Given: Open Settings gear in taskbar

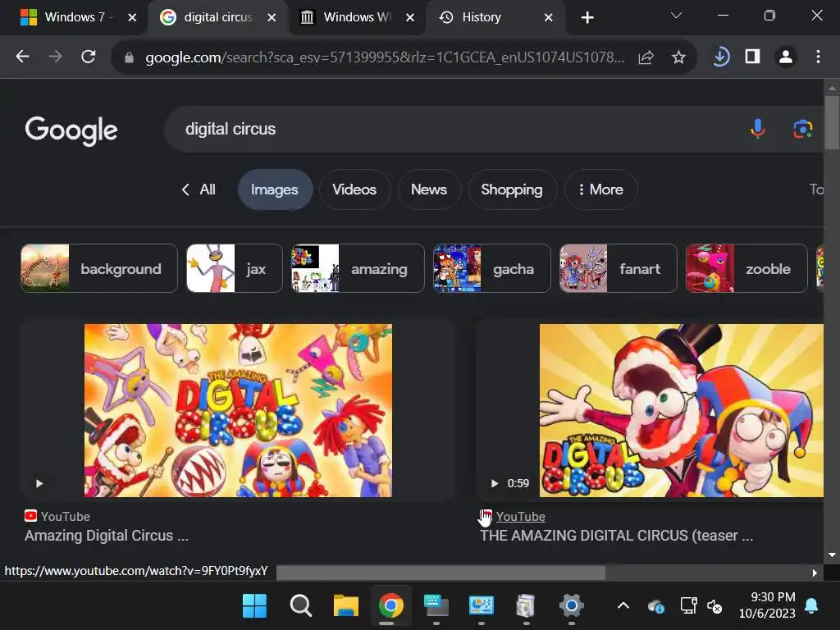Looking at the screenshot, I should point(571,606).
